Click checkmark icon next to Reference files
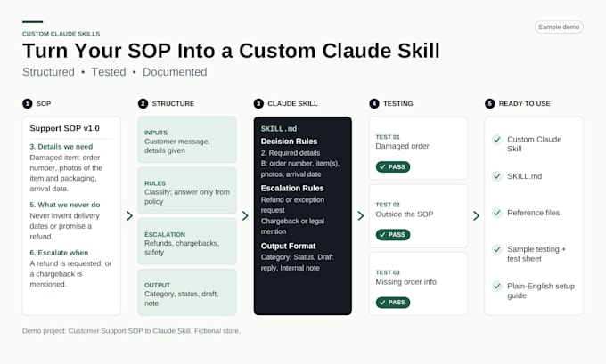 tap(497, 213)
